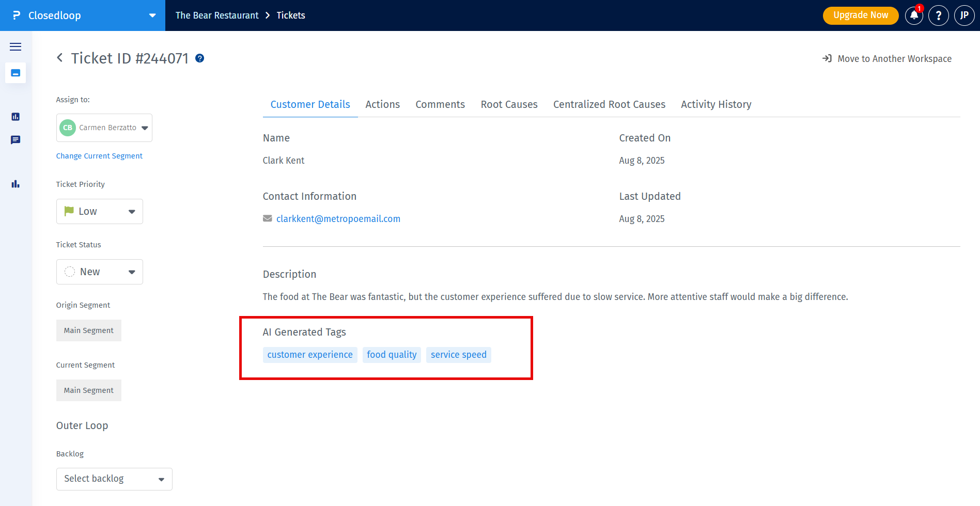
Task: Open the JP user profile avatar
Action: click(x=964, y=15)
